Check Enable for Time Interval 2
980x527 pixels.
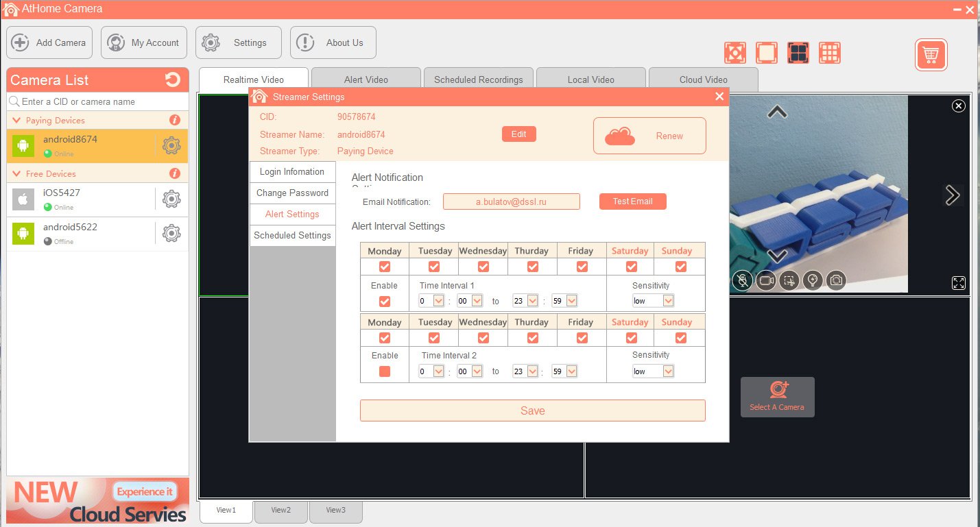click(x=385, y=371)
